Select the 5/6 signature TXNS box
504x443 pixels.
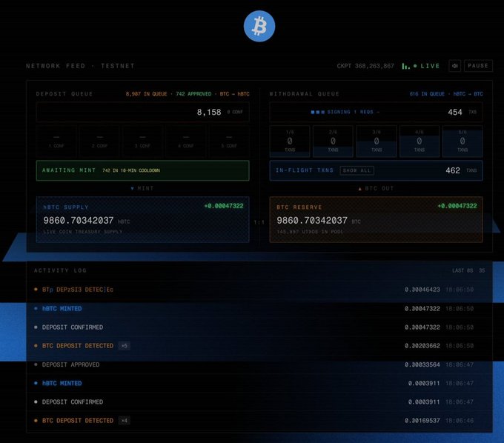[462, 141]
